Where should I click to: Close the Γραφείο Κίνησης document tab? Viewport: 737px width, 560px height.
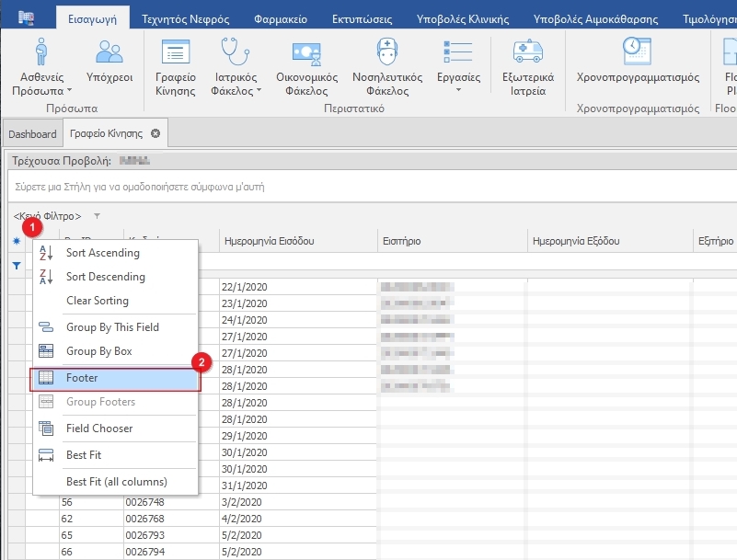click(x=155, y=133)
